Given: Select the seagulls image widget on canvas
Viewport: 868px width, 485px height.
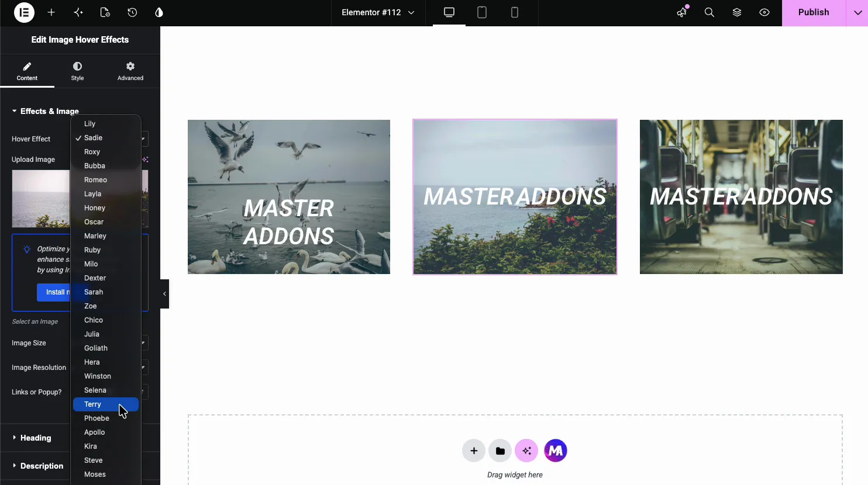Looking at the screenshot, I should (x=289, y=197).
